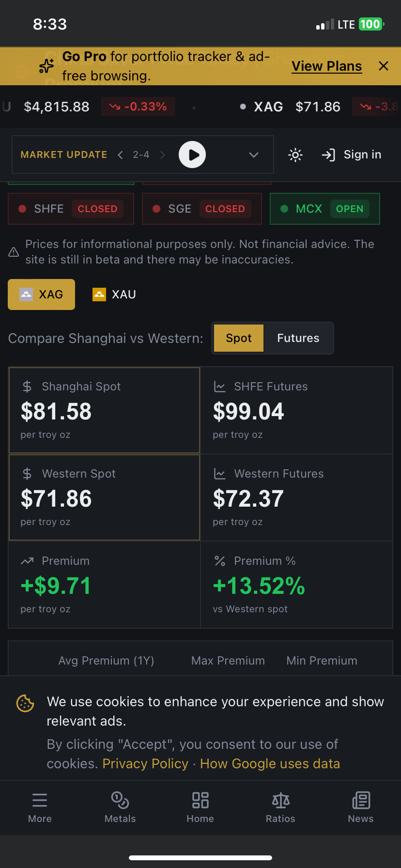Tap the MCX open exchange badge
401x868 pixels.
[324, 209]
